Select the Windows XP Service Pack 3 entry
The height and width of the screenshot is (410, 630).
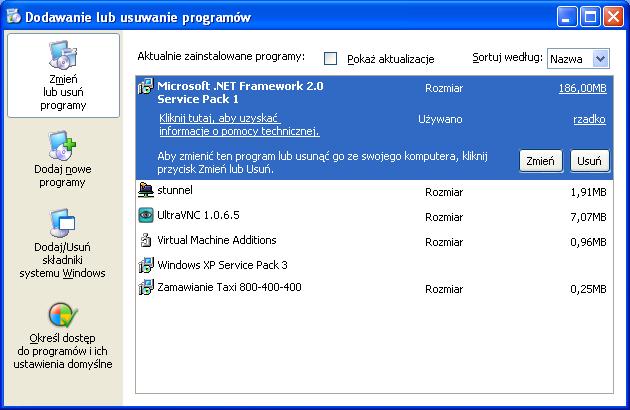[x=222, y=265]
